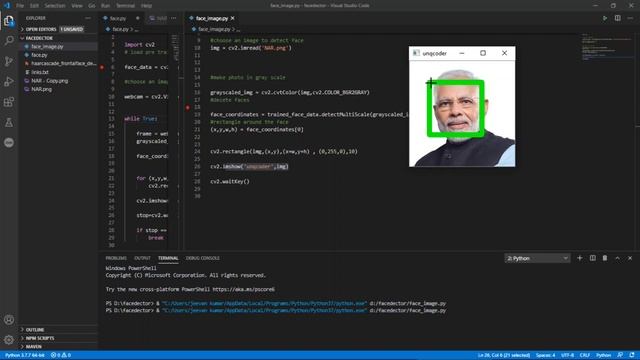Close the face_image.py editor tab
The width and height of the screenshot is (640, 360).
[233, 18]
